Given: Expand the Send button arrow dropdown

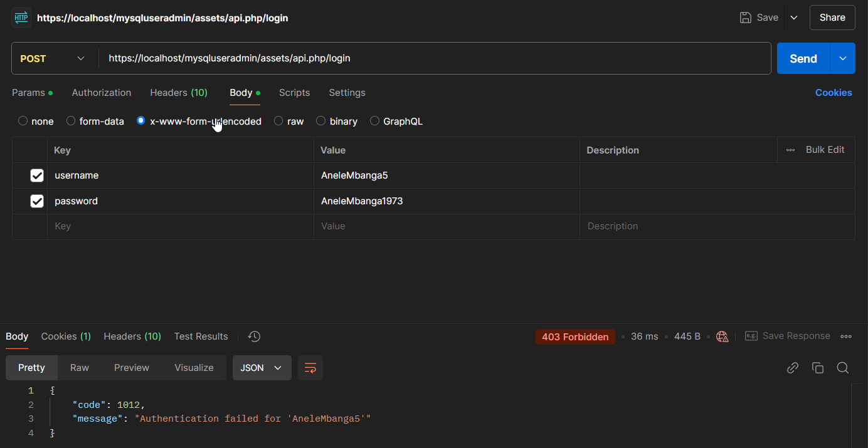Looking at the screenshot, I should point(843,58).
